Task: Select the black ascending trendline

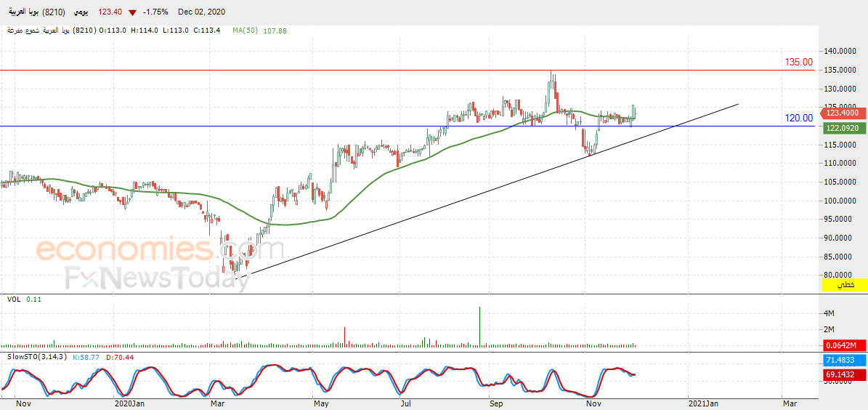Action: [x=487, y=191]
